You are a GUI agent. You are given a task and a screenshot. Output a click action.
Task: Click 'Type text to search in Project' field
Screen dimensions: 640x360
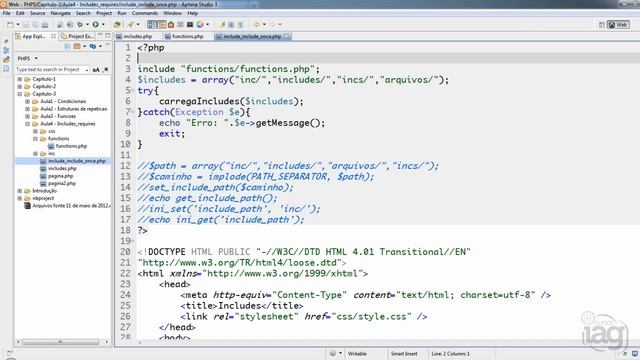52,70
